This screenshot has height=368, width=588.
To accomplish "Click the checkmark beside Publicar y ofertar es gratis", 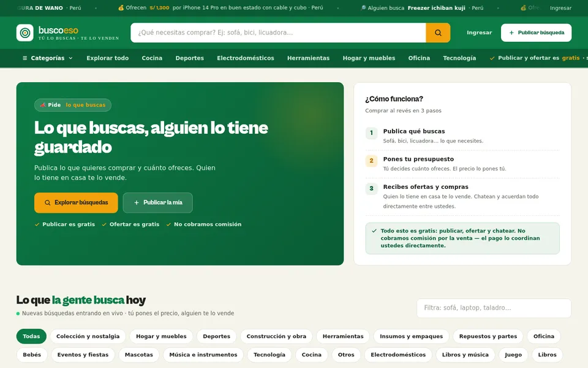I will 492,58.
